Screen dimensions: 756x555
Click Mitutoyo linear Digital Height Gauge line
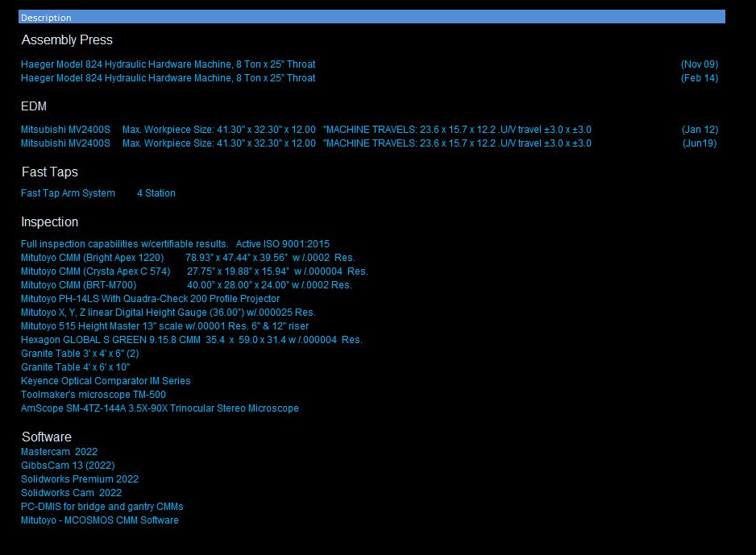click(x=168, y=313)
